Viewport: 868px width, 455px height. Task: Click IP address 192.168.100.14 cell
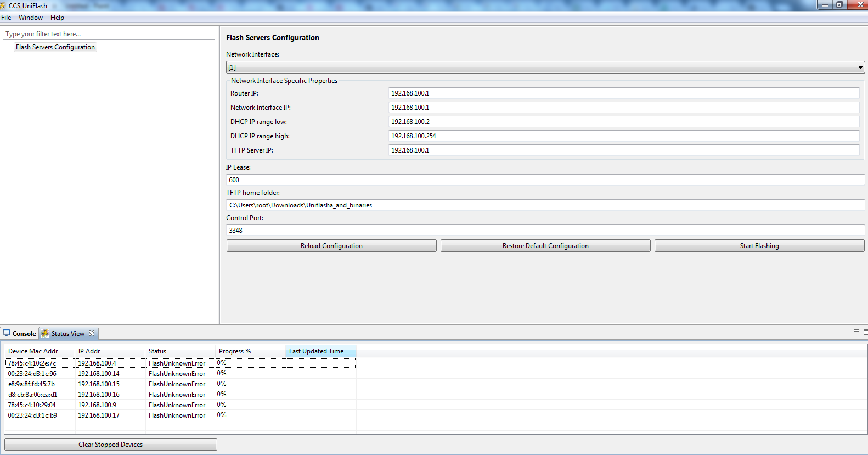click(99, 374)
